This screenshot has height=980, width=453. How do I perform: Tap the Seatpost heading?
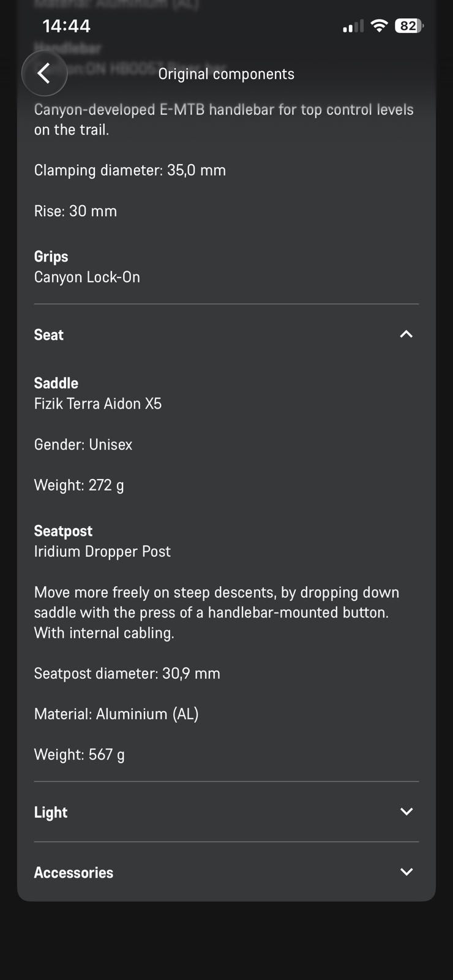63,531
